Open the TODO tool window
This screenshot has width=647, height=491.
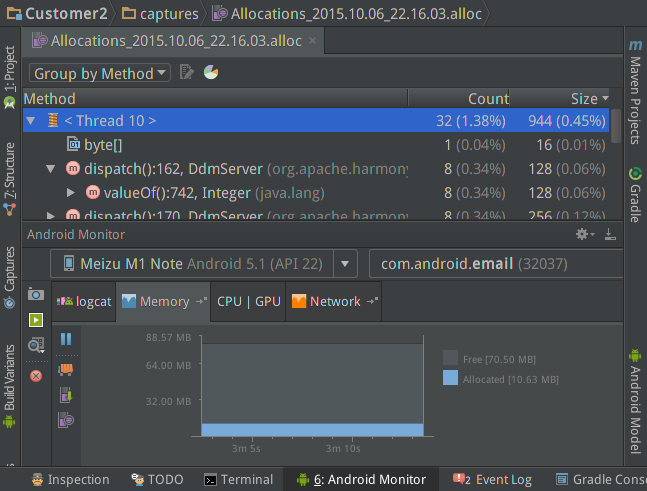pyautogui.click(x=157, y=479)
